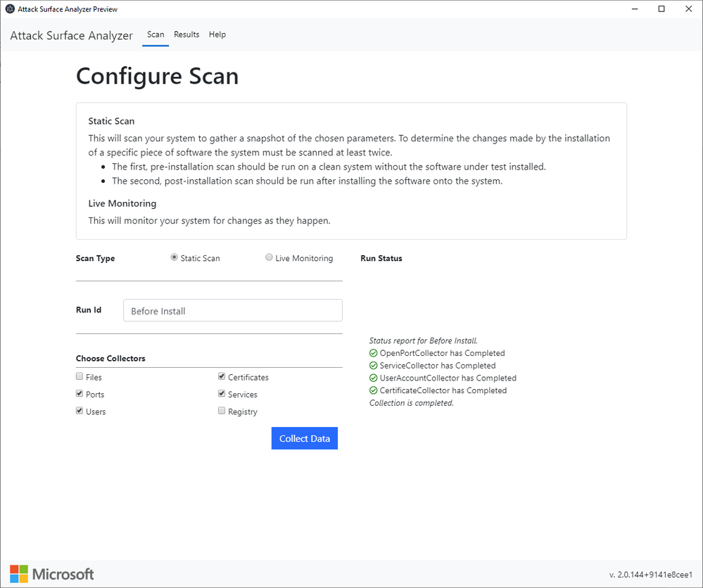This screenshot has height=588, width=703.
Task: Click the Attack Surface Analyzer title bar app icon
Action: click(x=9, y=9)
